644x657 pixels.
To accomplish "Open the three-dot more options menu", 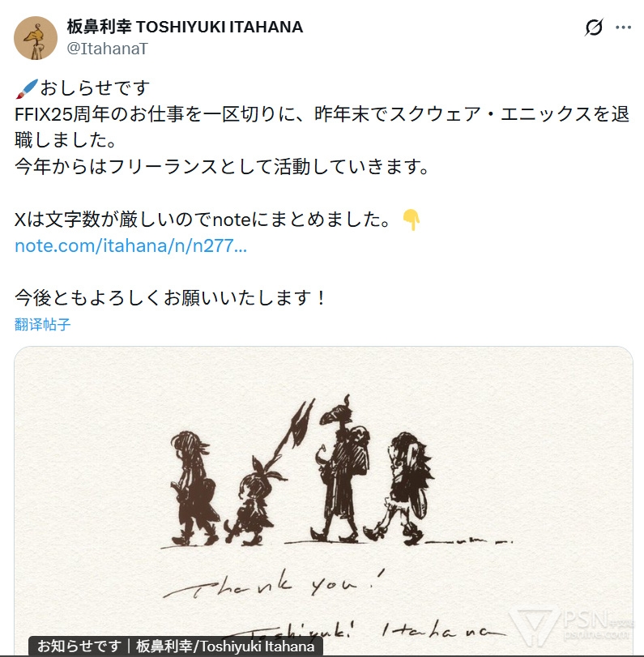I will (623, 28).
